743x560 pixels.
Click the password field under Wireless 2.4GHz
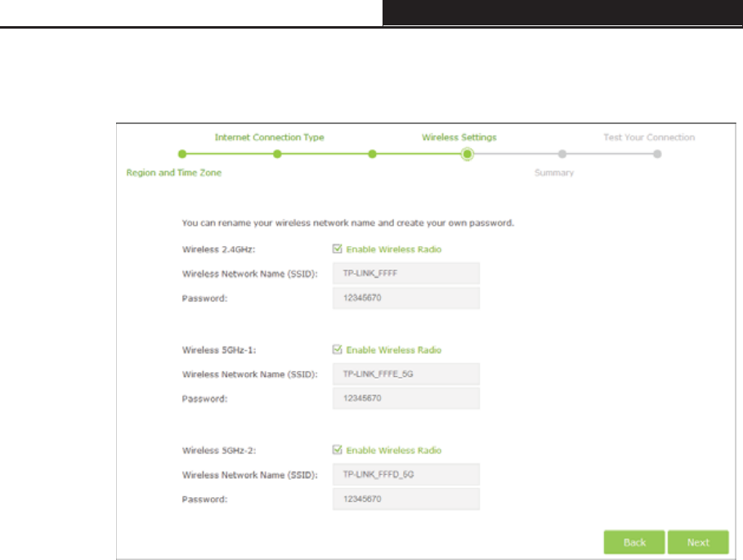tap(406, 298)
